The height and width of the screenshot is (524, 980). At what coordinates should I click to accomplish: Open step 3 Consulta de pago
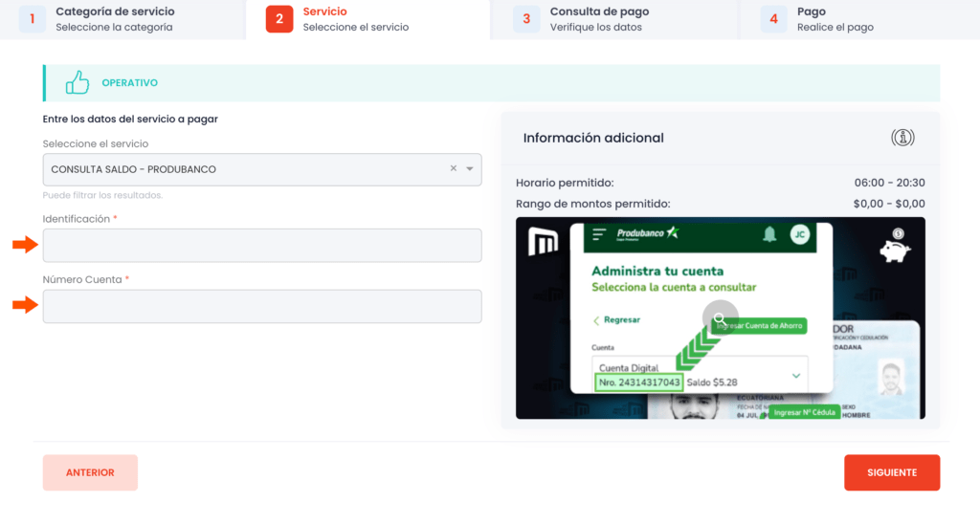(614, 19)
